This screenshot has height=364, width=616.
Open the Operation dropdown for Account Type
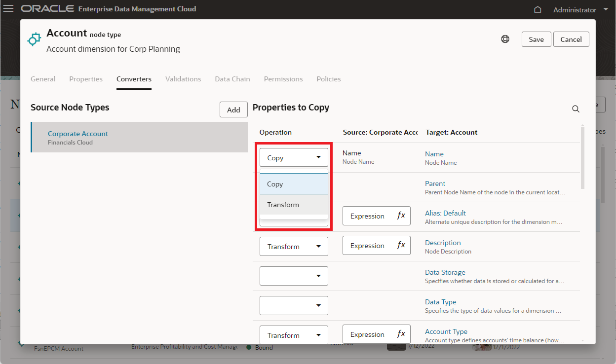tap(294, 335)
